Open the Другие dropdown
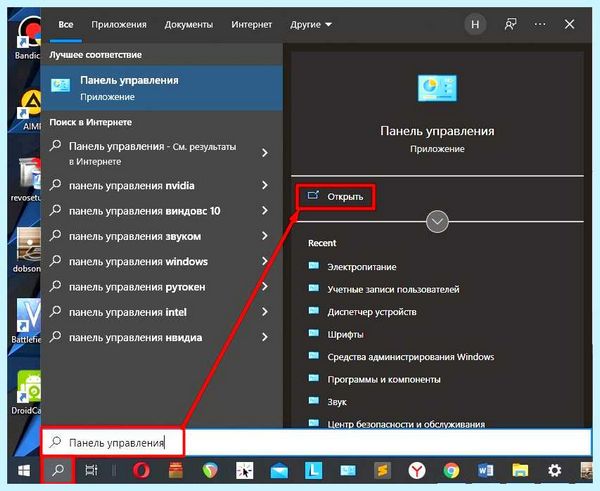 pyautogui.click(x=311, y=24)
